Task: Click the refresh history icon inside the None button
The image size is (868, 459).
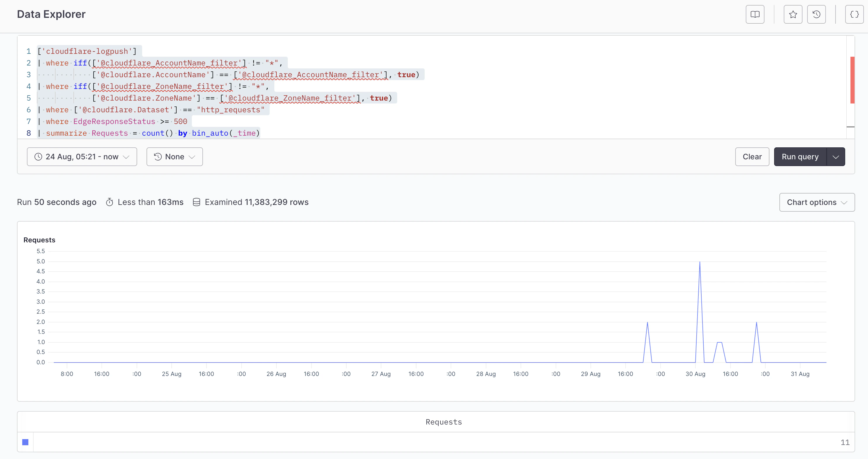Action: tap(157, 157)
